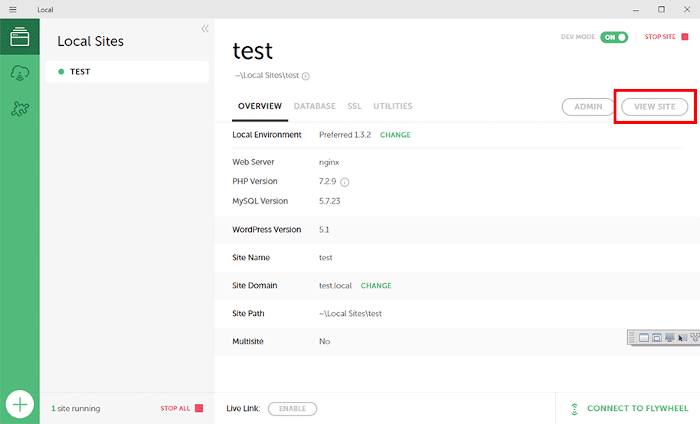Click Stop Site text link
The height and width of the screenshot is (424, 700).
tap(660, 37)
